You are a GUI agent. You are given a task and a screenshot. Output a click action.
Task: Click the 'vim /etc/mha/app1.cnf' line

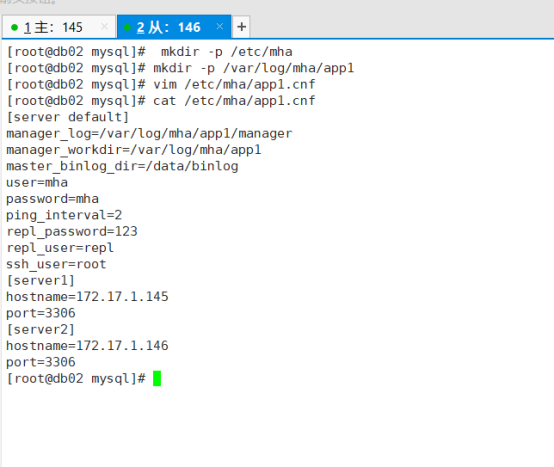tap(161, 84)
